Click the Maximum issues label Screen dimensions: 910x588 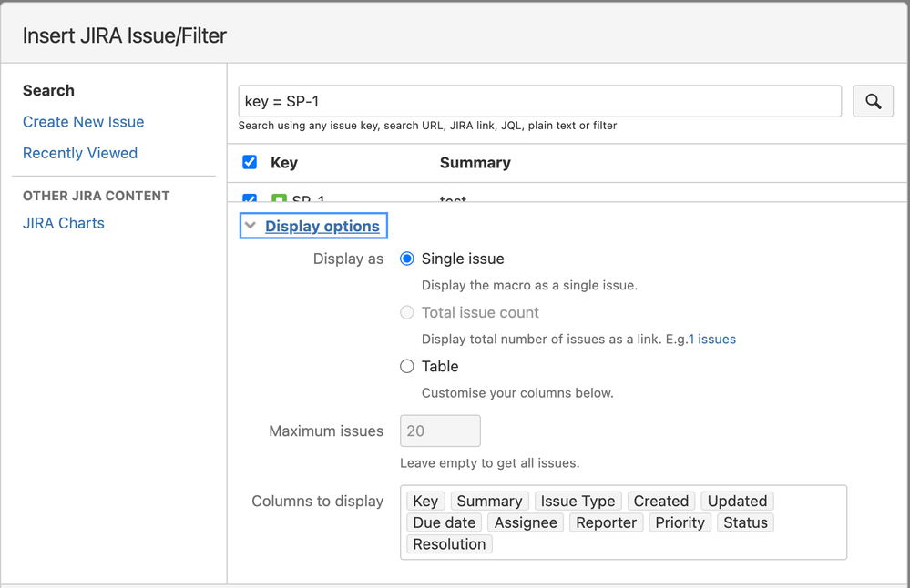point(326,431)
